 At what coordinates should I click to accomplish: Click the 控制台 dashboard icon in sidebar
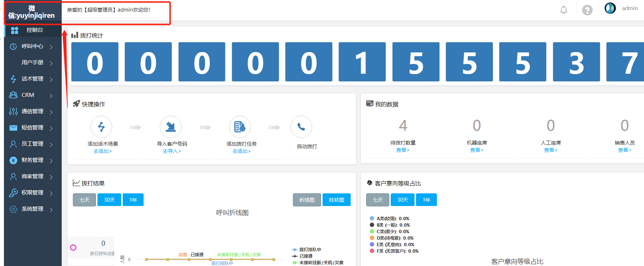[14, 30]
